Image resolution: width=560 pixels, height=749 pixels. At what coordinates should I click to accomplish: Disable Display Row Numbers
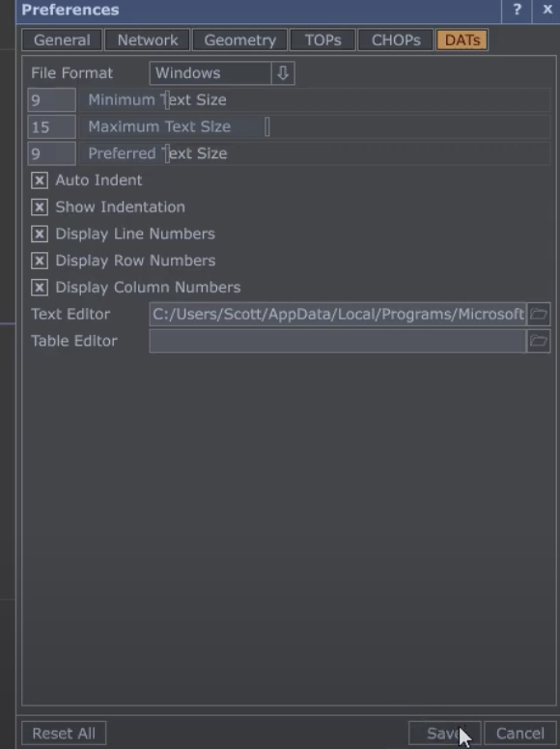point(40,261)
